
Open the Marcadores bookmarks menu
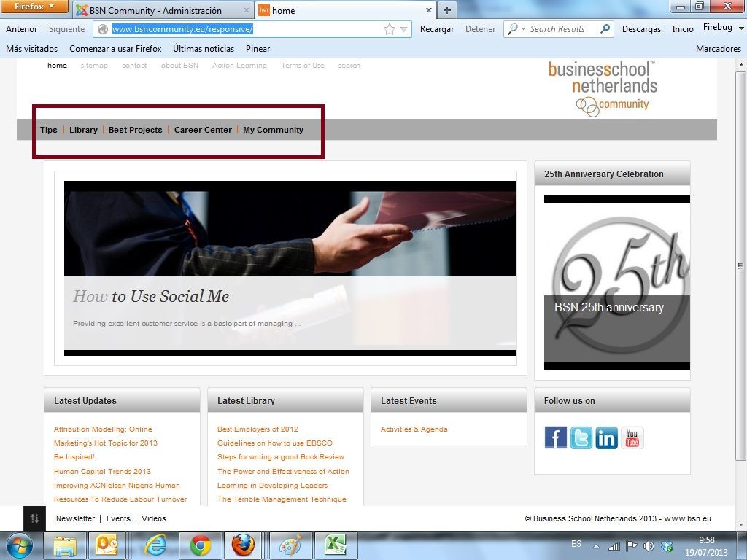tap(719, 49)
